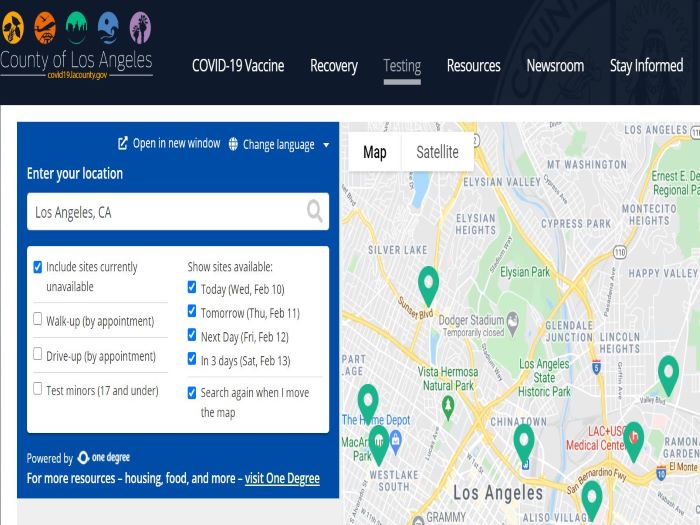Image resolution: width=700 pixels, height=525 pixels.
Task: Check Drive-up (by appointment) filter
Action: click(x=38, y=354)
